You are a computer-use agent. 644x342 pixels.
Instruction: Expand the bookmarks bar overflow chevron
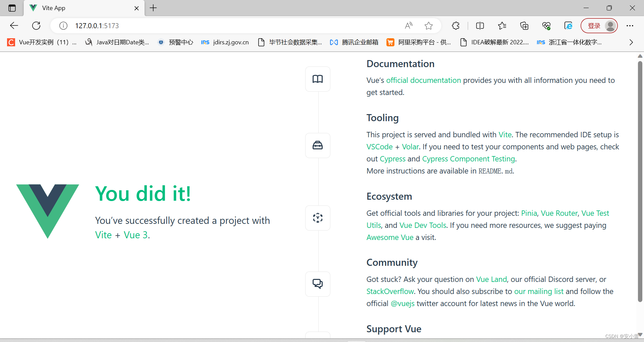[x=631, y=42]
